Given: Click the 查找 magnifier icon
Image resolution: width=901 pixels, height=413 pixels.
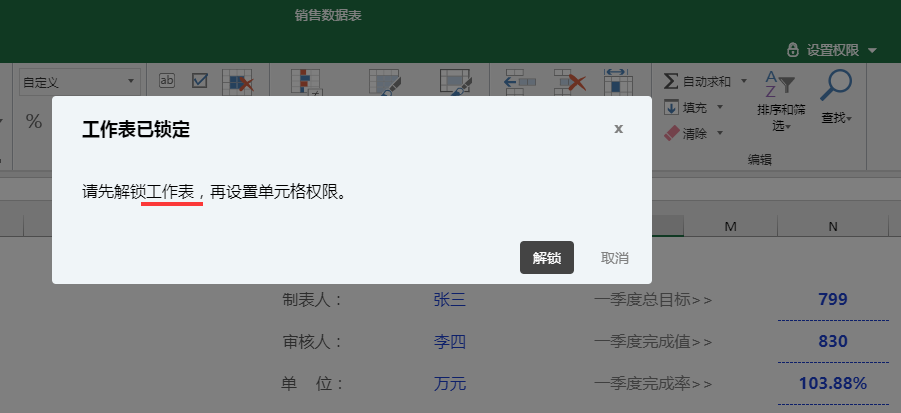Looking at the screenshot, I should [x=835, y=86].
